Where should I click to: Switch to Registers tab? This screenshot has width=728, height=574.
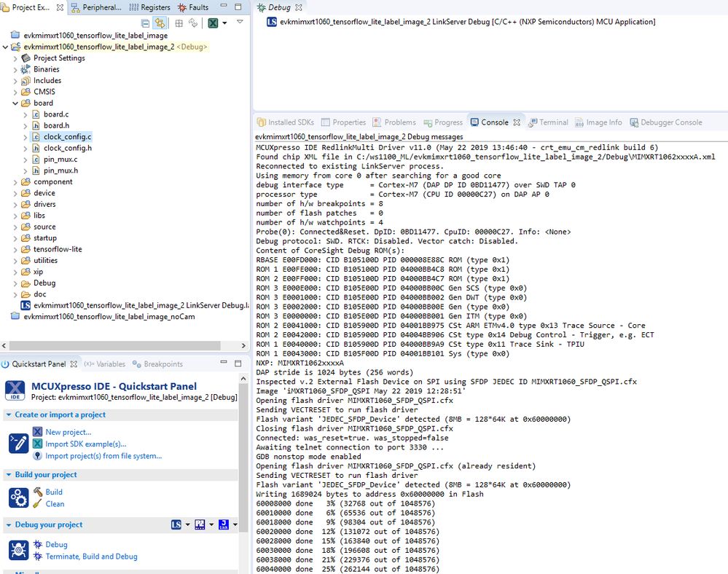point(149,7)
